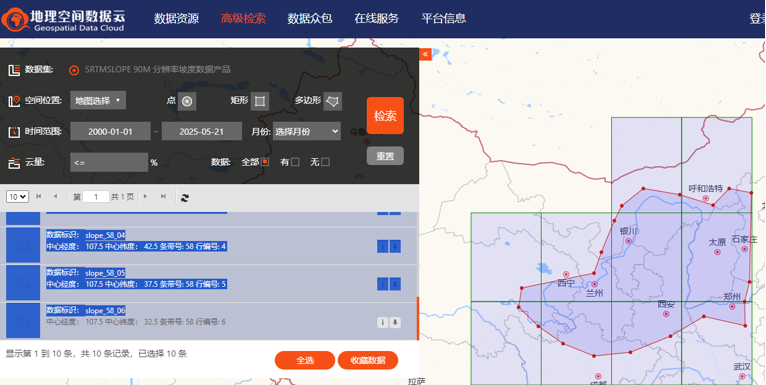
Task: Select the point (点) map tool
Action: tap(187, 101)
